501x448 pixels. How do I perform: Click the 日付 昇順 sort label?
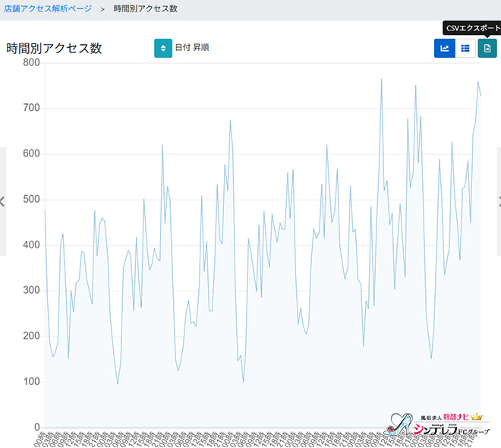192,48
